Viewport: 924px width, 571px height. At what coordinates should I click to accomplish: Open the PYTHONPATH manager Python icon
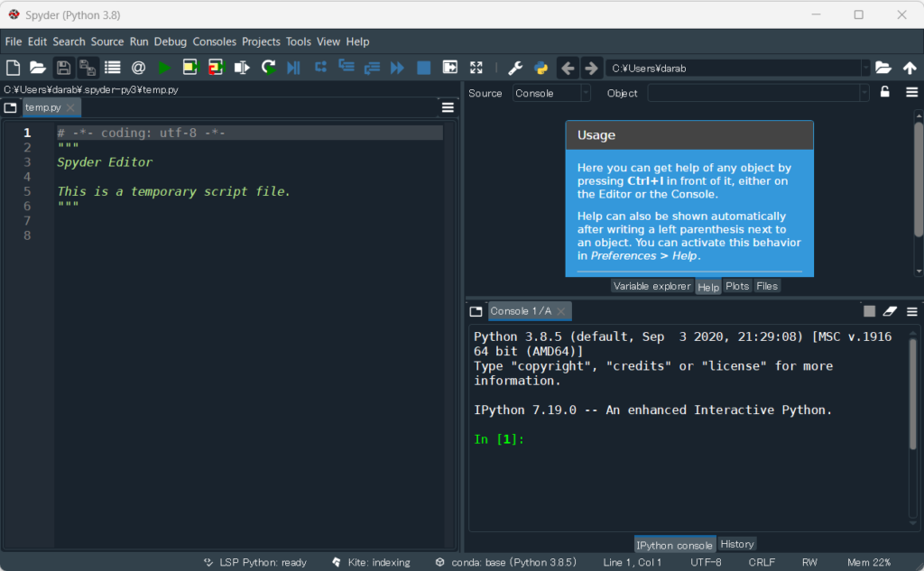click(x=541, y=68)
